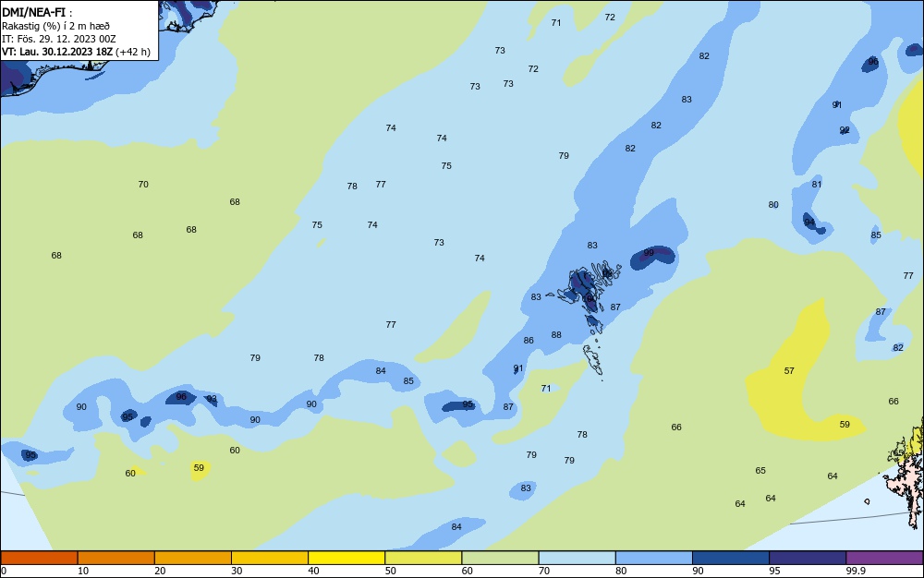Click the pale yellow 50–60 legend segment

click(423, 558)
